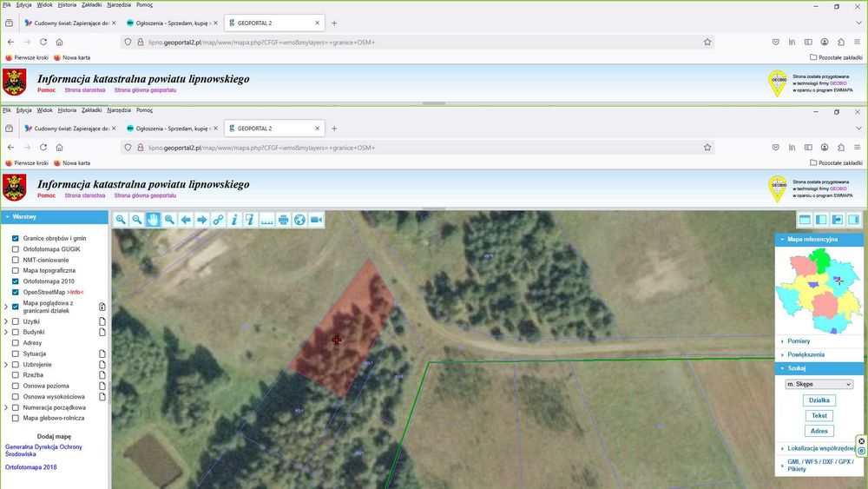The image size is (868, 489).
Task: Enable Mapa glebowo-rolnicza layer checkbox
Action: [16, 418]
